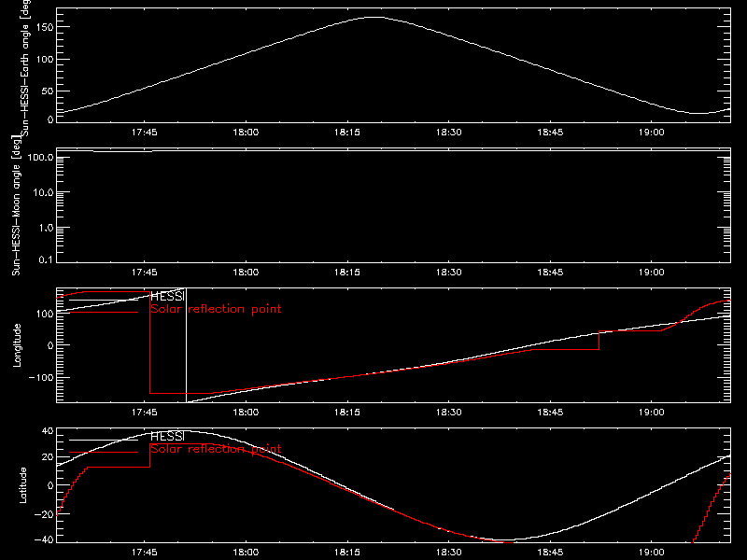Click the 100.0 tick on Moon angle axis
This screenshot has height=560, width=747.
(x=41, y=158)
